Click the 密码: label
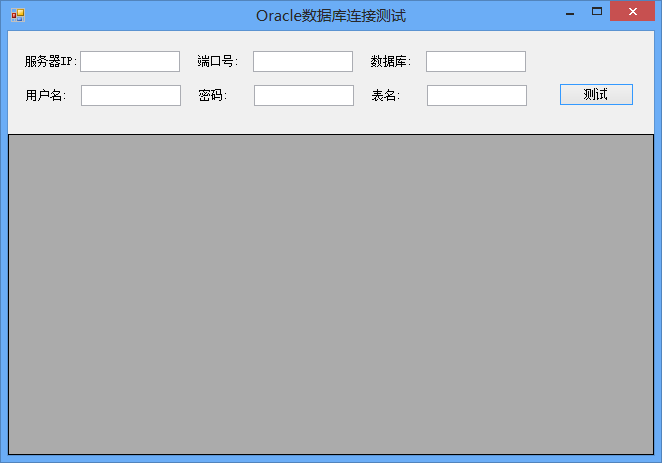This screenshot has width=662, height=463. 213,95
